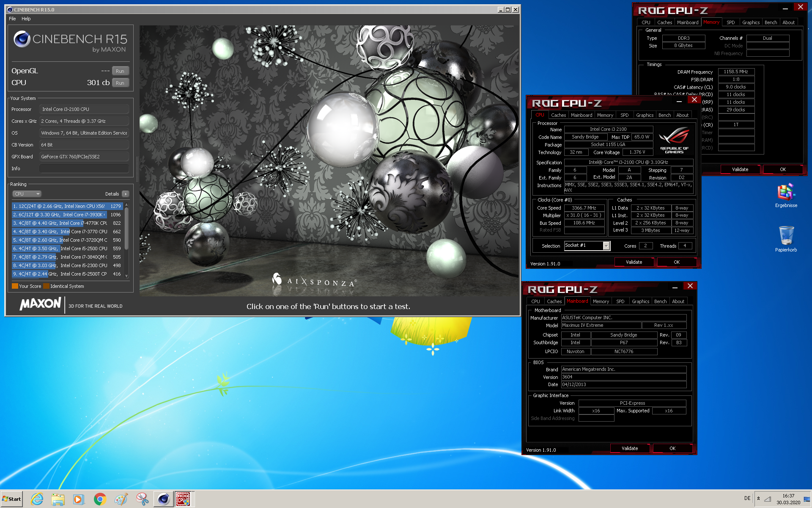Select the Ergebnisse desktop icon
Viewport: 812px width, 508px height.
(786, 196)
